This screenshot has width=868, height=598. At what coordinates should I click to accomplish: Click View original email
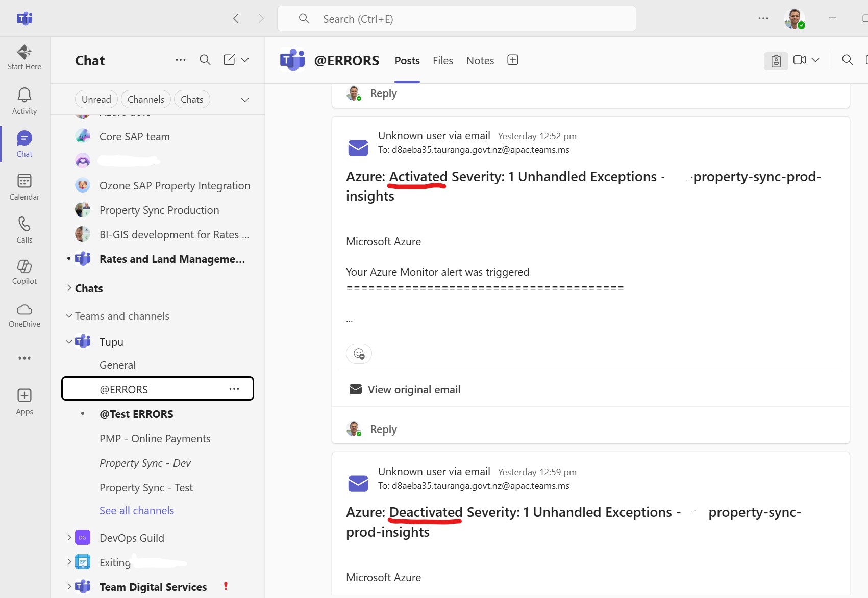click(x=413, y=390)
